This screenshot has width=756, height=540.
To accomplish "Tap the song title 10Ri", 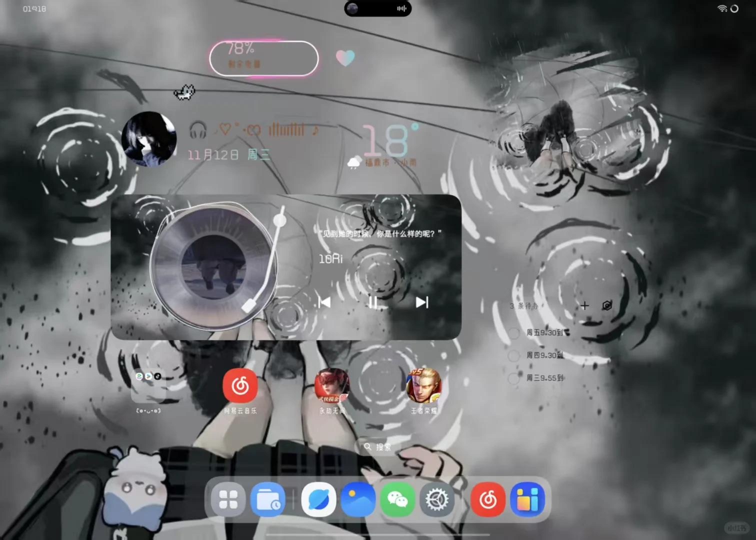I will coord(331,258).
